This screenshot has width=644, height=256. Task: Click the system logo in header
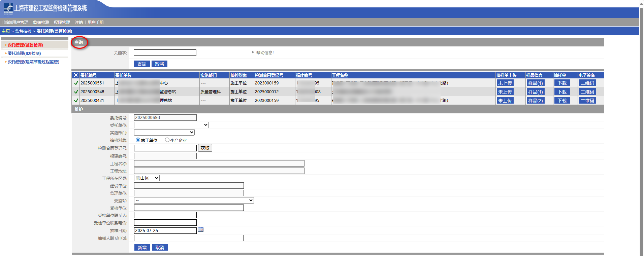coord(8,8)
